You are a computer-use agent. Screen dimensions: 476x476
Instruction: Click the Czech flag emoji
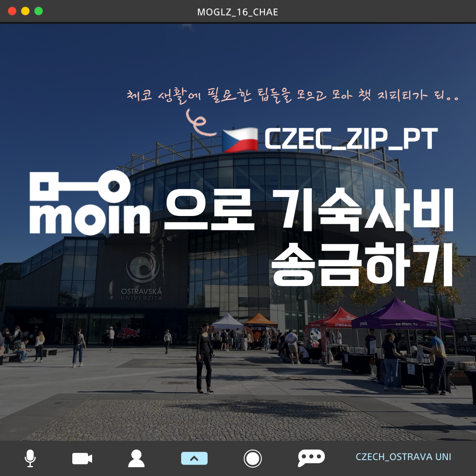tap(240, 140)
